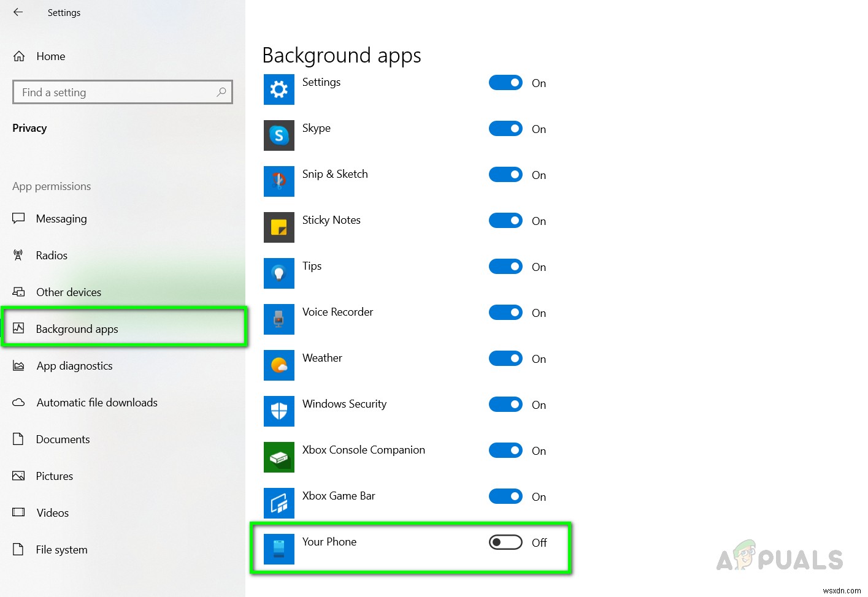Select Messaging in the sidebar

(x=61, y=219)
